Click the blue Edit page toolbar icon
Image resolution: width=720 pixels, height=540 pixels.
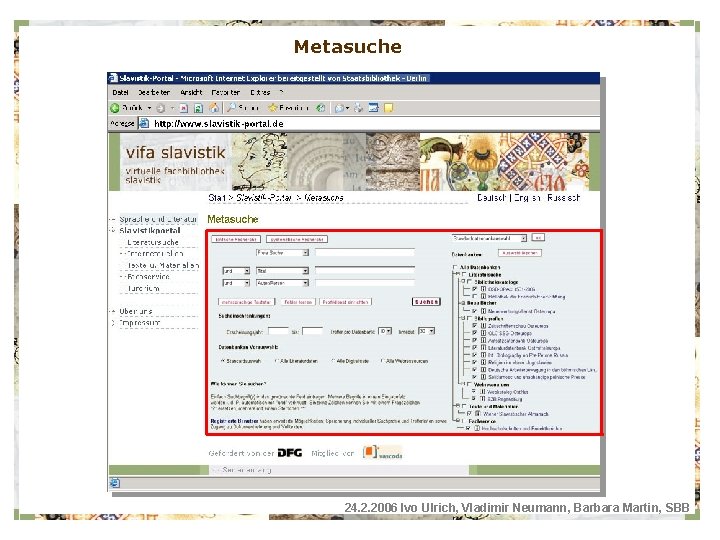click(x=373, y=108)
